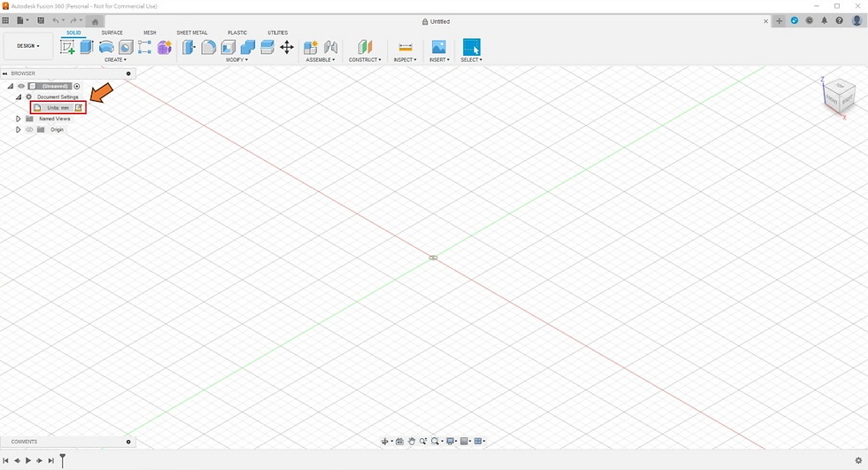Select the Fillet tool
The image size is (868, 470).
click(209, 48)
